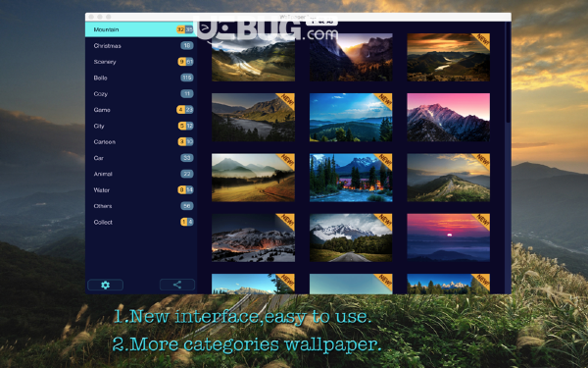The height and width of the screenshot is (368, 588).
Task: Open the pink sky snowy mountain wallpaper
Action: tap(449, 117)
